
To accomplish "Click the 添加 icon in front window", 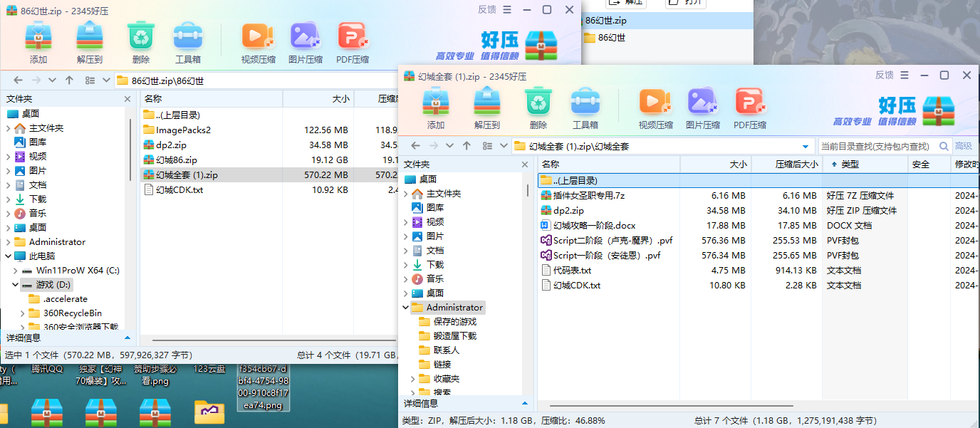I will coord(435,108).
